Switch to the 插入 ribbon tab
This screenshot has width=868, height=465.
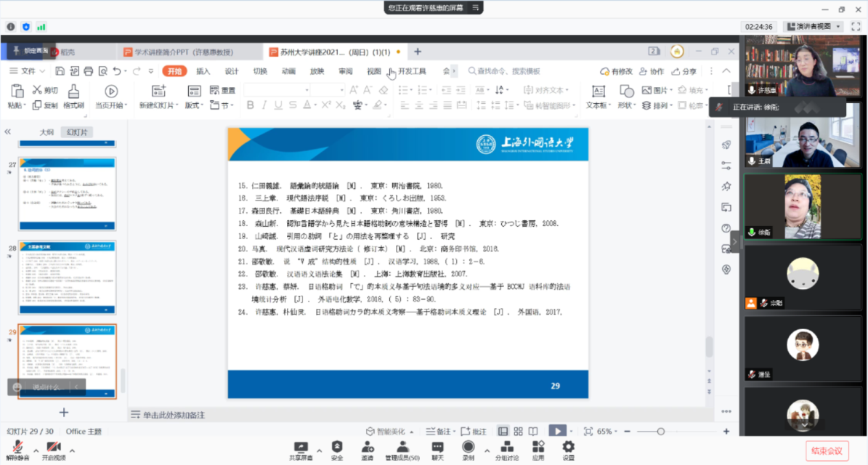(x=203, y=71)
